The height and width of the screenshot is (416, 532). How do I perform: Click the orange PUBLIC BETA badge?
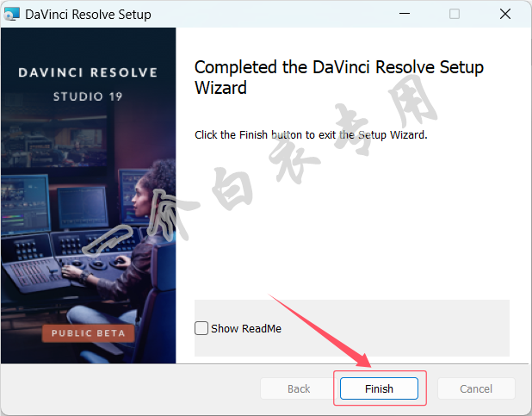click(x=88, y=333)
